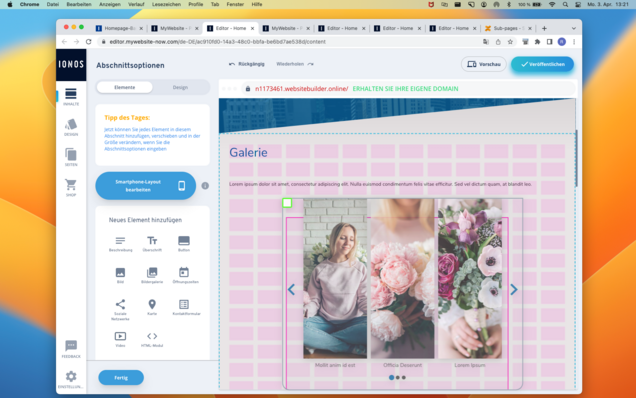Select the Elemente tab

(x=125, y=87)
